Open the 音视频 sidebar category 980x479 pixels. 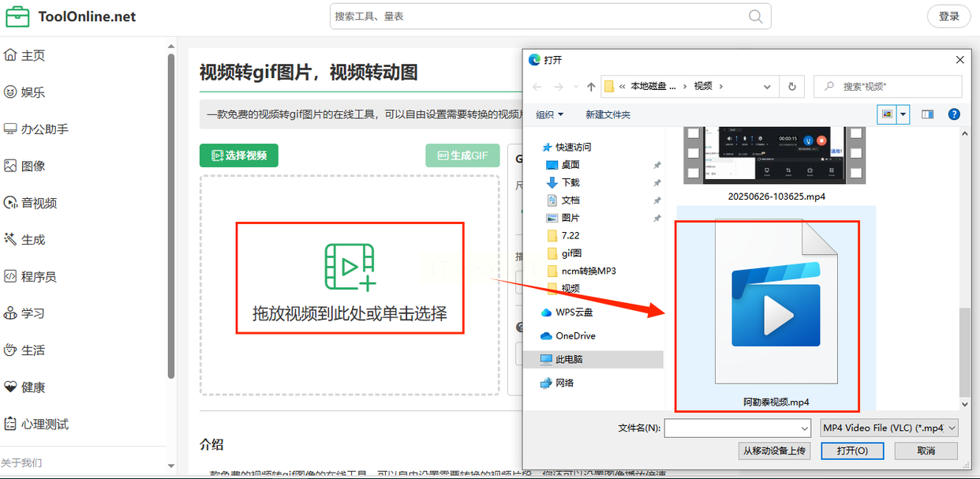point(30,203)
